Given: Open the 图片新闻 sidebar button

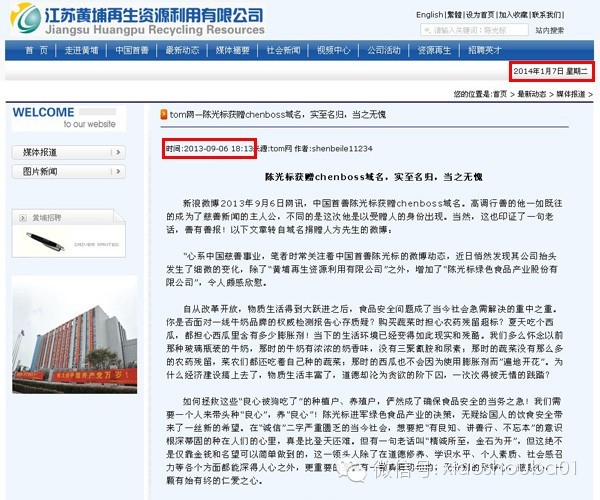Looking at the screenshot, I should click(x=68, y=171).
